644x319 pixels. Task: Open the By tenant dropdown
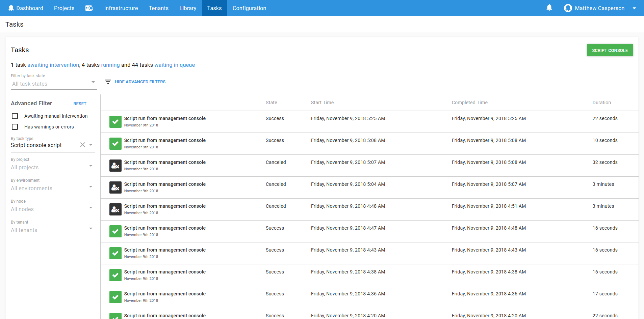53,230
